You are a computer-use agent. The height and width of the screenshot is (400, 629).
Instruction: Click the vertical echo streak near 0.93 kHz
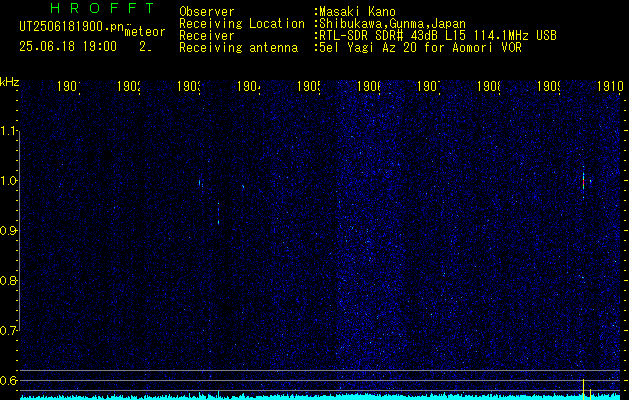coord(219,214)
